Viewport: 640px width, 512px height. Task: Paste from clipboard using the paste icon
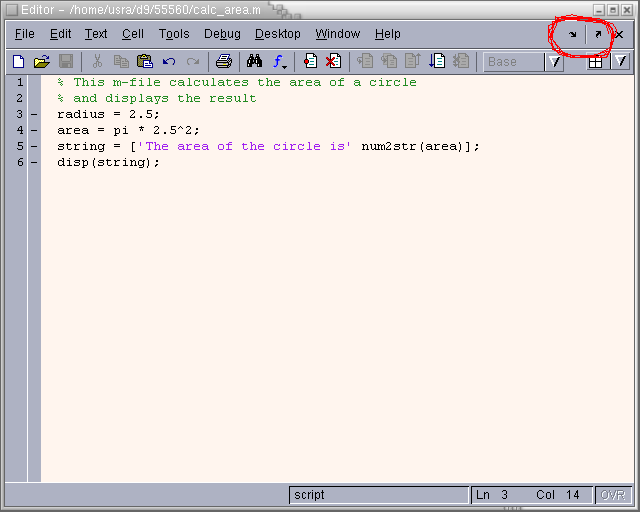coord(145,62)
